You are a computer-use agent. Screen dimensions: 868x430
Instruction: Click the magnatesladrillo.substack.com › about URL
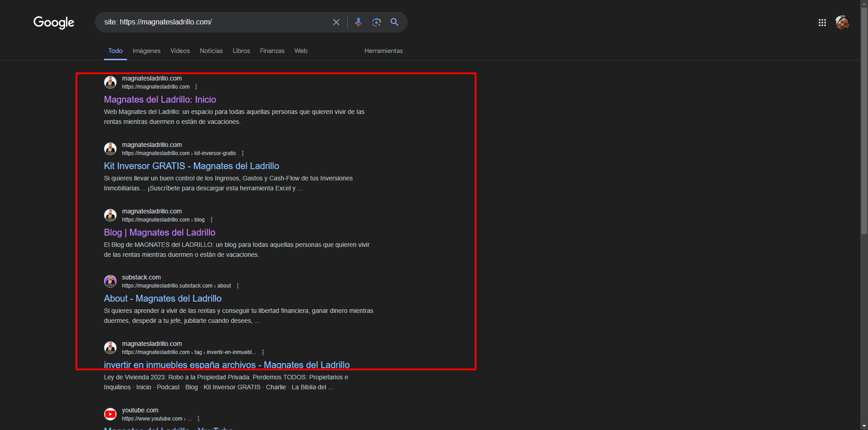point(176,286)
